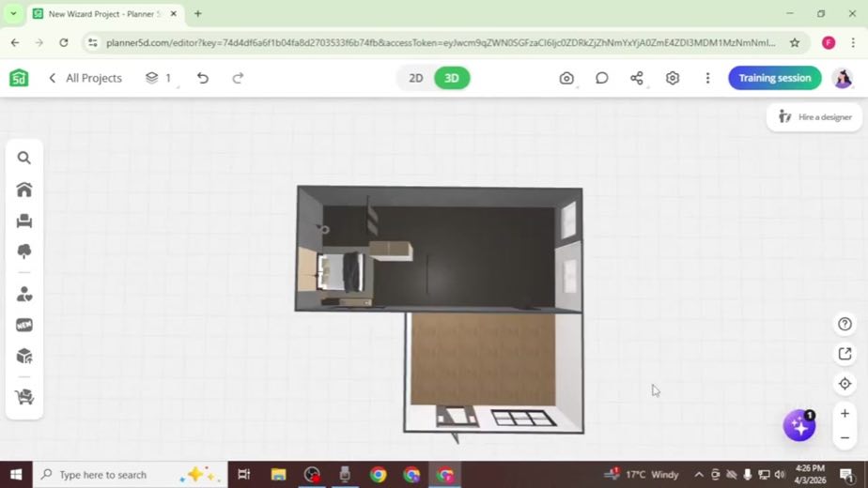The image size is (868, 488).
Task: Zoom out with the minus button
Action: click(x=845, y=437)
